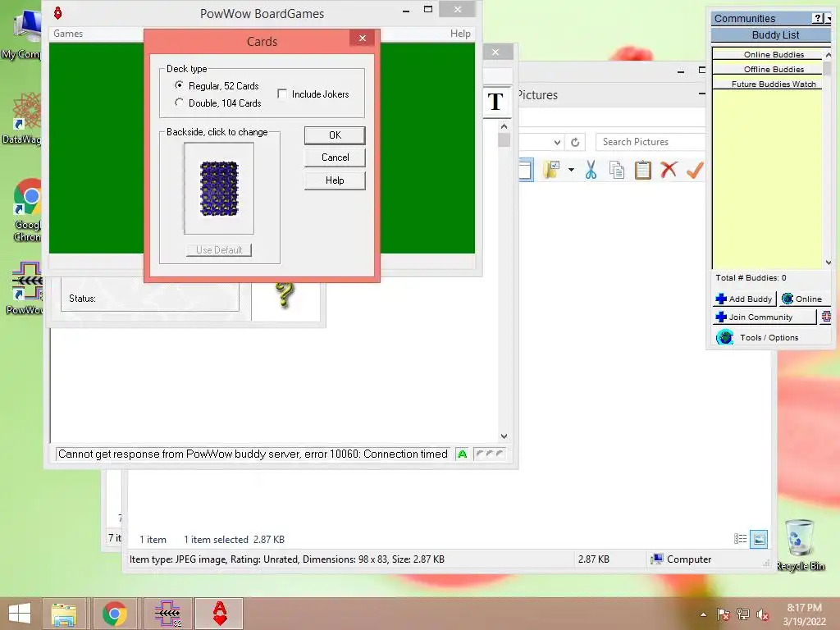Click the pink icon beside Join Community
Viewport: 840px width, 630px height.
coord(826,317)
